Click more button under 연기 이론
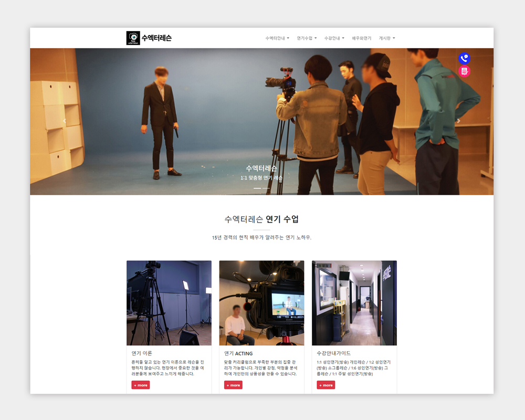This screenshot has width=525, height=420. 141,385
